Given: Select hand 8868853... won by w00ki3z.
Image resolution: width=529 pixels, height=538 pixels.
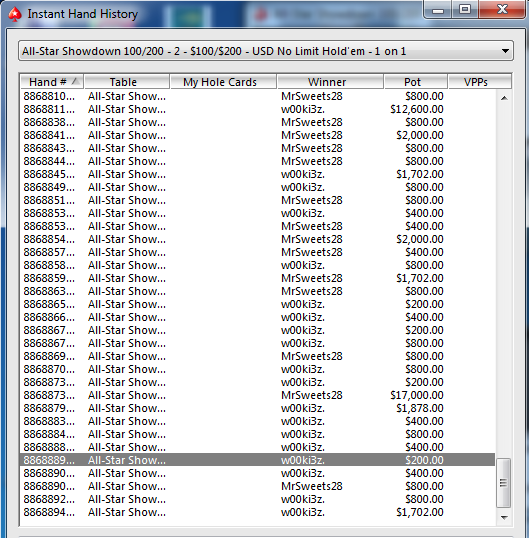Looking at the screenshot, I should tap(257, 213).
